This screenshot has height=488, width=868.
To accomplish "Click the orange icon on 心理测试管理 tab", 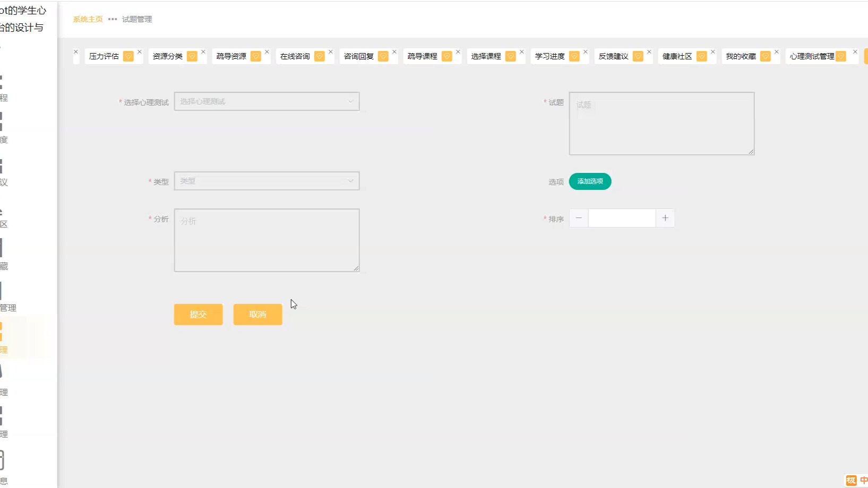I will (x=841, y=56).
